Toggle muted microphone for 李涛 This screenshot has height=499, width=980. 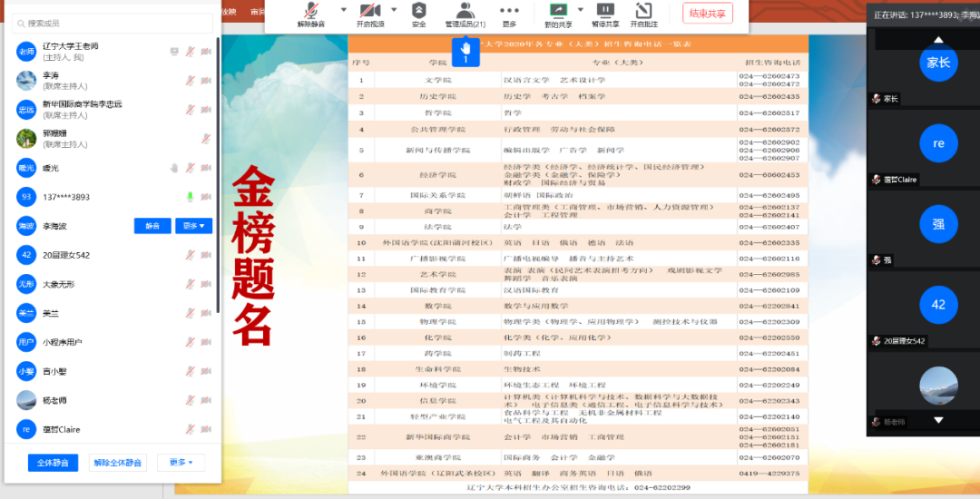coord(191,81)
